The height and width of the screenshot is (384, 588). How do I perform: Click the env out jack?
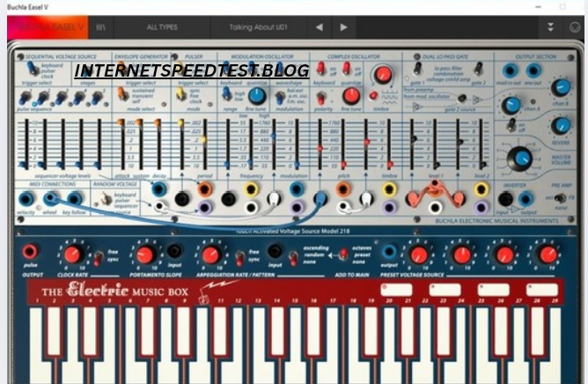[533, 70]
